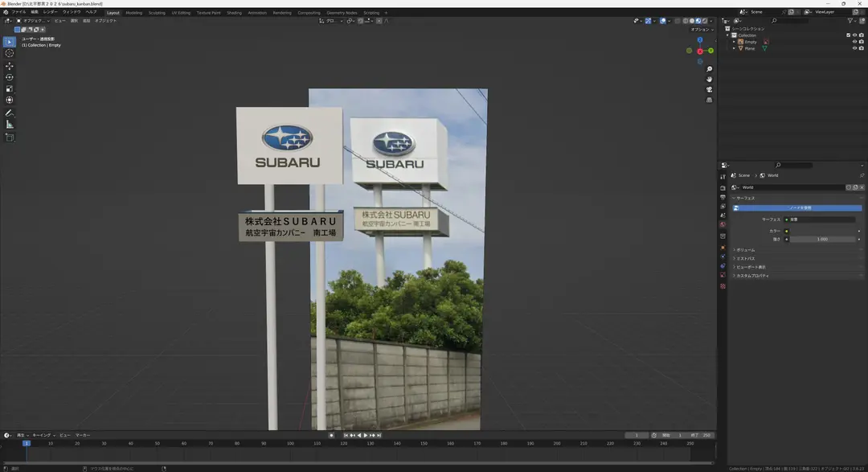Pick the Add Cube tool
The width and height of the screenshot is (868, 472).
[x=10, y=137]
